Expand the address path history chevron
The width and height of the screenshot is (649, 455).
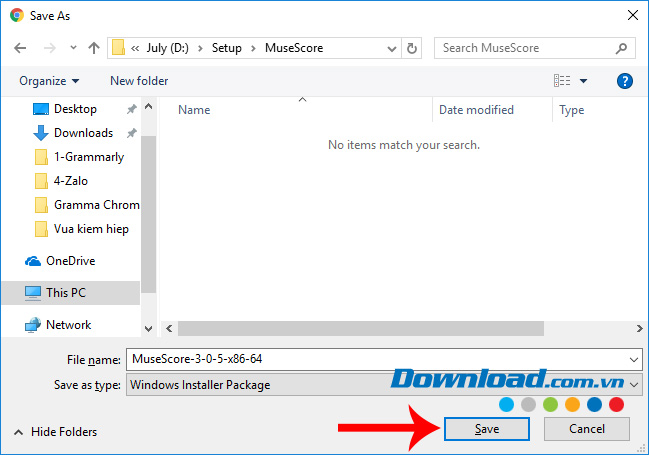(391, 49)
